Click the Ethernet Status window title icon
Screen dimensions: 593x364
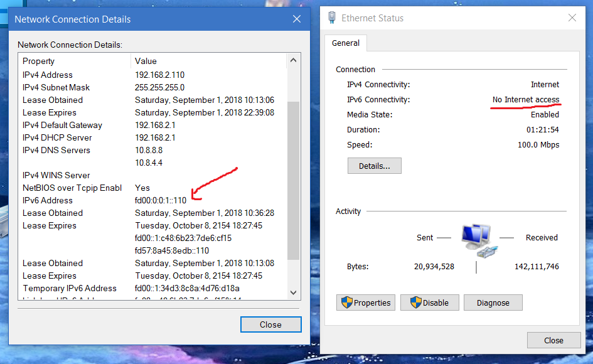pos(332,18)
